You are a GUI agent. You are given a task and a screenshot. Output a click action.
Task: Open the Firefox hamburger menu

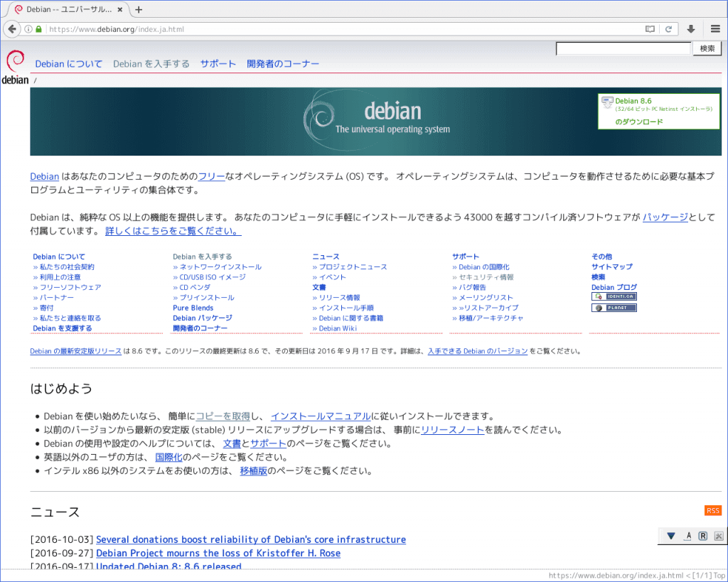click(714, 29)
